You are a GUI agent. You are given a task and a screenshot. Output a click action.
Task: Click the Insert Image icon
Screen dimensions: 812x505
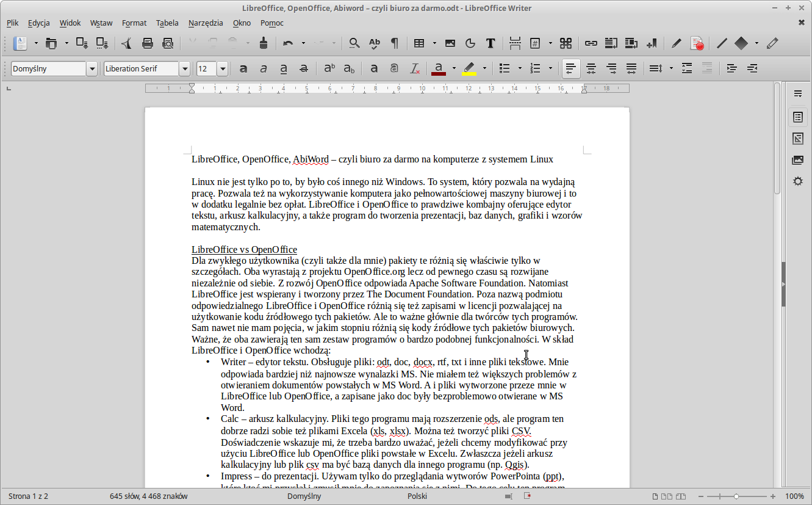click(x=450, y=43)
